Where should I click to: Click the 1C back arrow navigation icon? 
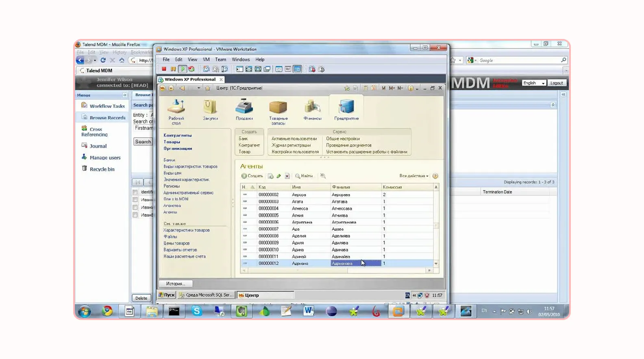(x=182, y=88)
